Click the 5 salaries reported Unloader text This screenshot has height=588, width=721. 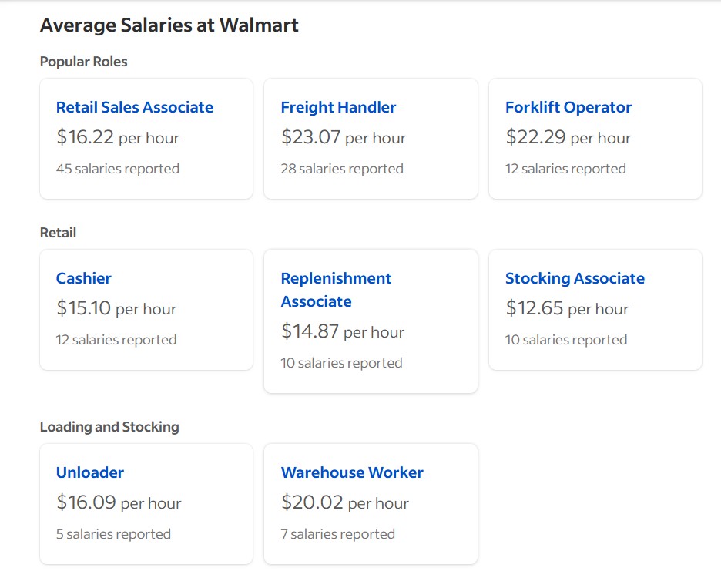coord(113,534)
